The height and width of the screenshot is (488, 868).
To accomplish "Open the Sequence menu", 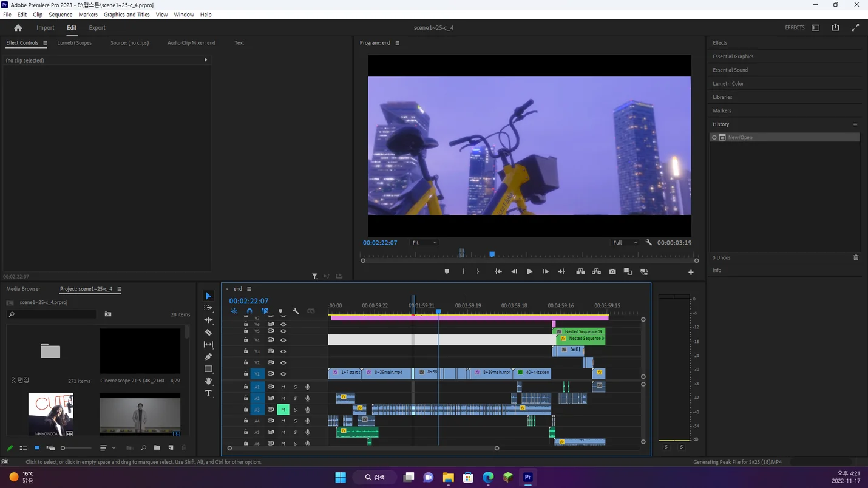I will [x=60, y=15].
